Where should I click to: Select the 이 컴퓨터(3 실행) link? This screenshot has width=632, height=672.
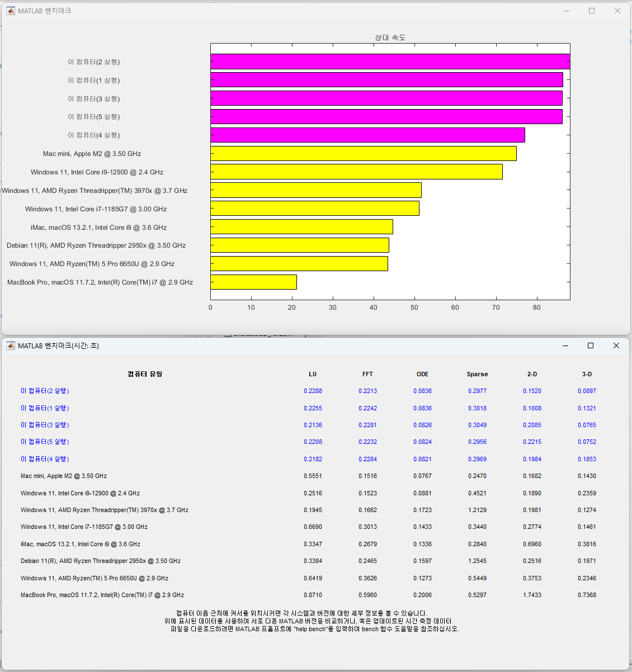coord(45,425)
